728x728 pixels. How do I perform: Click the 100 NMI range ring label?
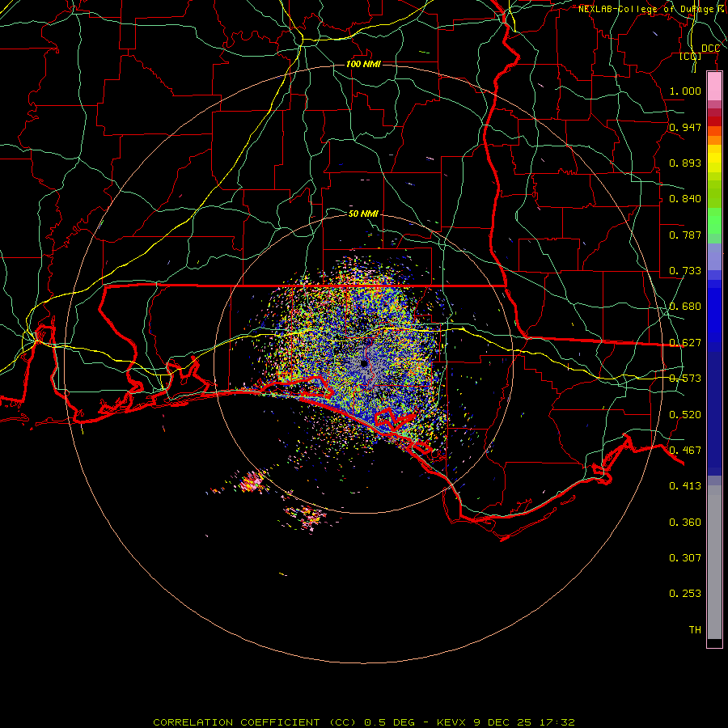pos(363,64)
